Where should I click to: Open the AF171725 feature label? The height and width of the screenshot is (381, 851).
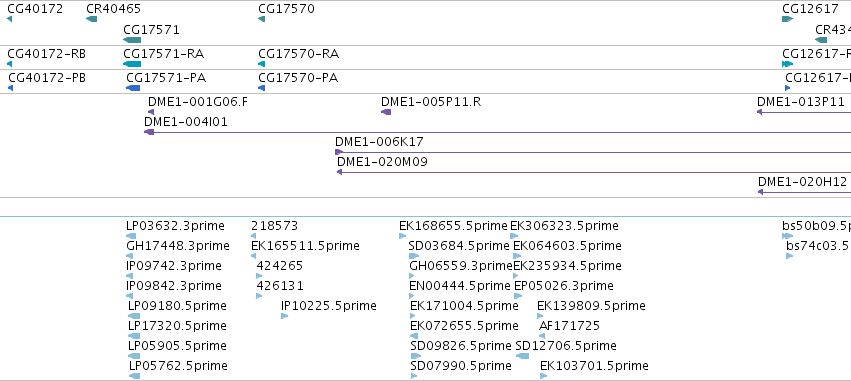569,326
